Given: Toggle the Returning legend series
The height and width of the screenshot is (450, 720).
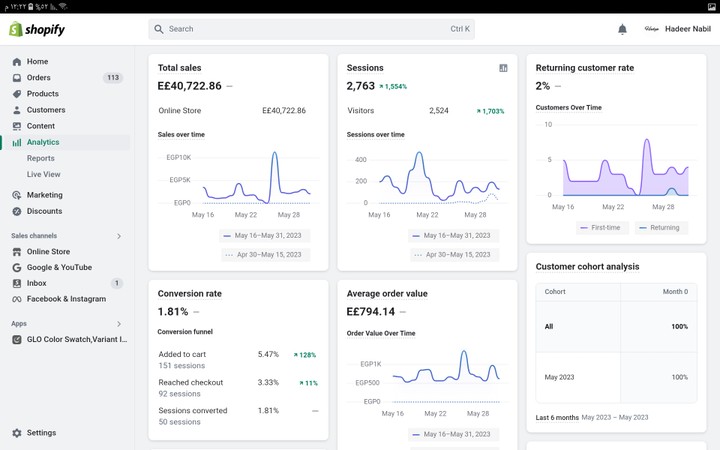Looking at the screenshot, I should click(661, 228).
